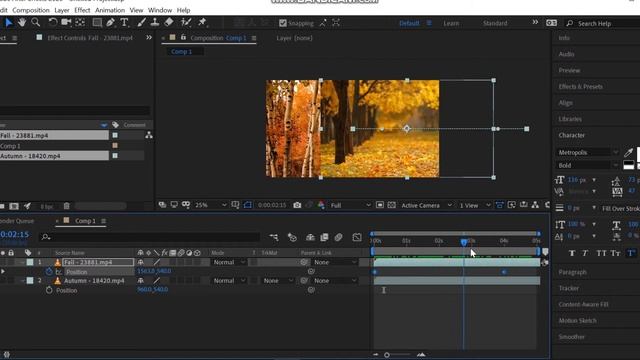
Task: Open Parent None dropdown for Fall layer
Action: (x=334, y=262)
